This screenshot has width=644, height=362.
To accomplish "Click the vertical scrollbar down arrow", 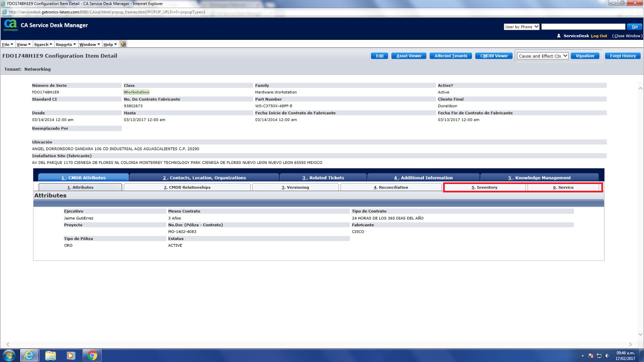I will 640,334.
